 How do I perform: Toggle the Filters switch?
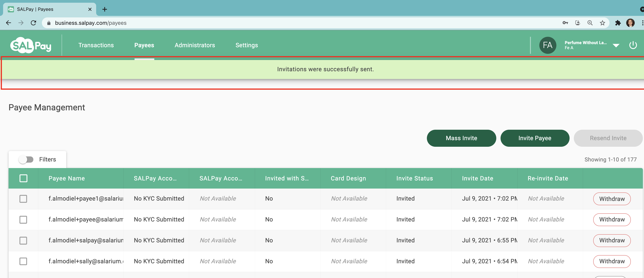(26, 160)
